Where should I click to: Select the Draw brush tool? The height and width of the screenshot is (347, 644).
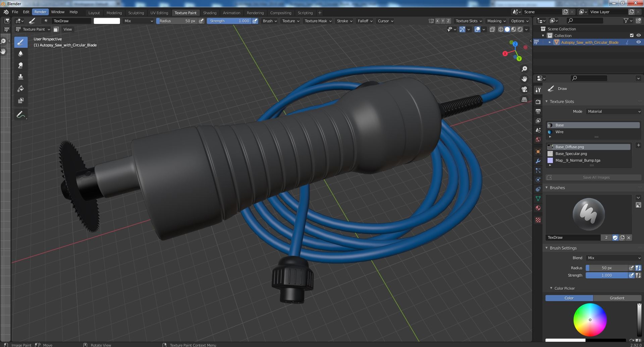[20, 42]
